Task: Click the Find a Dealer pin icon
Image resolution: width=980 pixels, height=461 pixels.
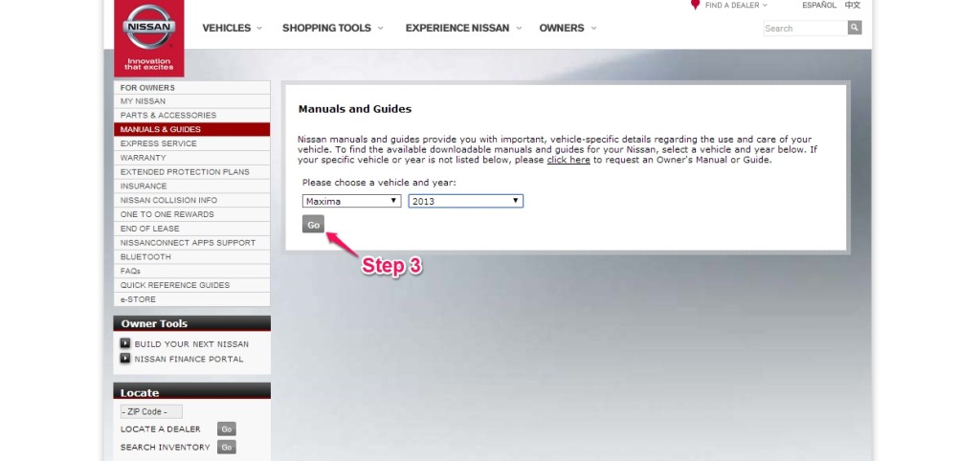Action: (x=695, y=5)
